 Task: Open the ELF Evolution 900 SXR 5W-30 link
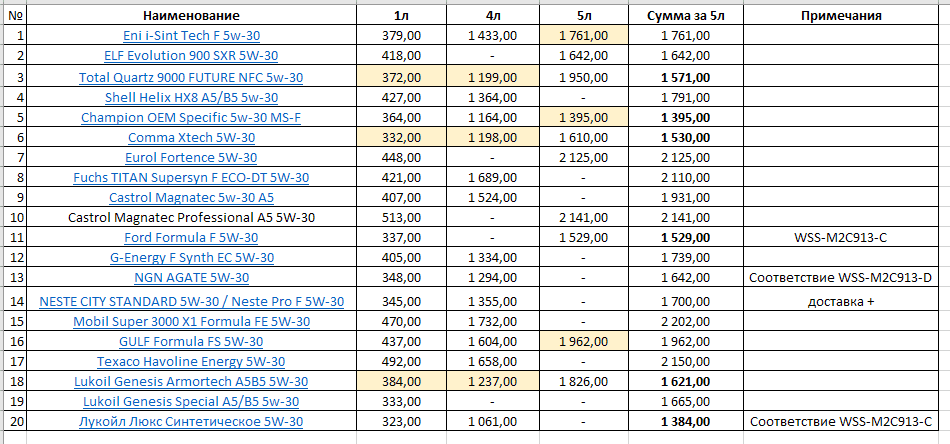[191, 56]
